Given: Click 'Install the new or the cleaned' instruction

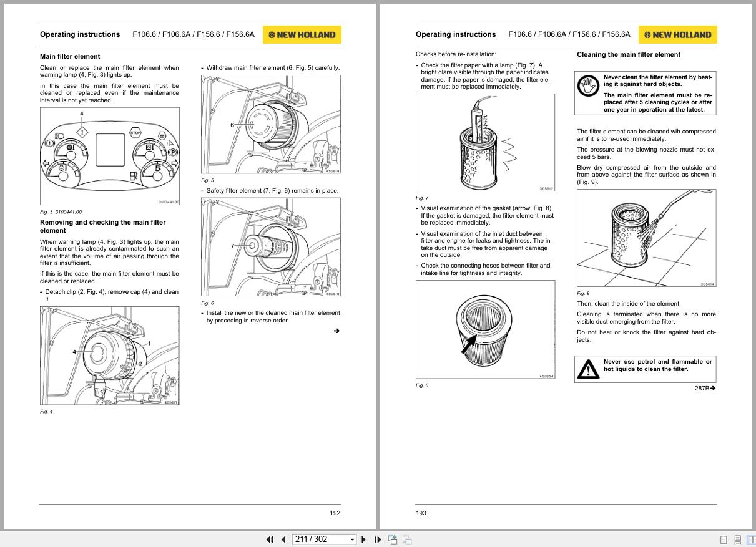Looking at the screenshot, I should pyautogui.click(x=271, y=316).
